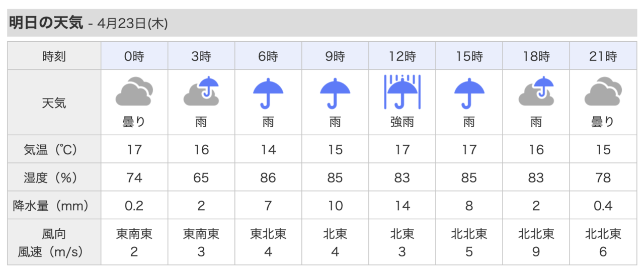Screen dimensions: 644x272
Task: Click the cloudy icon at 0時
Action: tap(134, 92)
